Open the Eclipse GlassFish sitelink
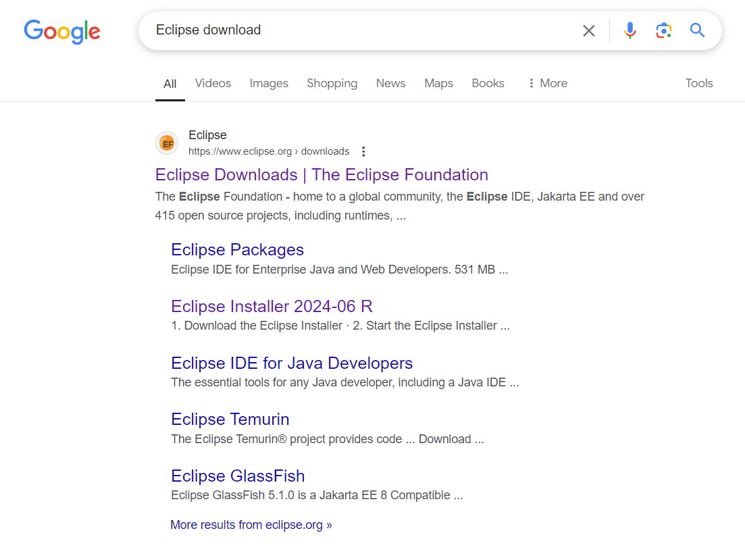This screenshot has width=745, height=560. (238, 476)
